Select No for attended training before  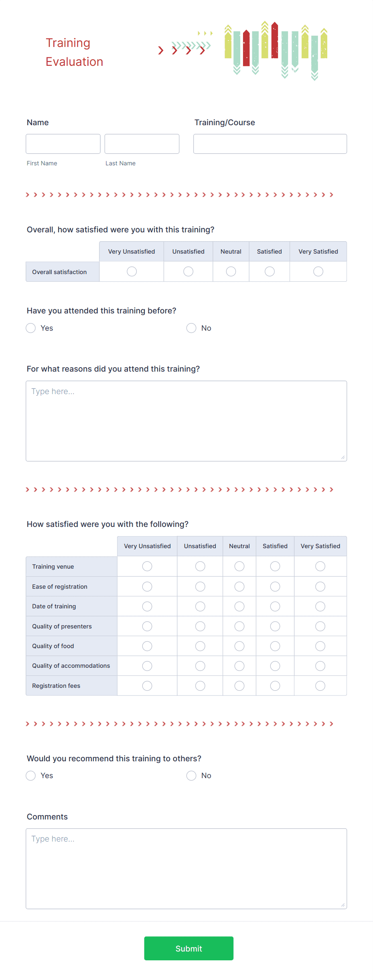click(x=191, y=328)
